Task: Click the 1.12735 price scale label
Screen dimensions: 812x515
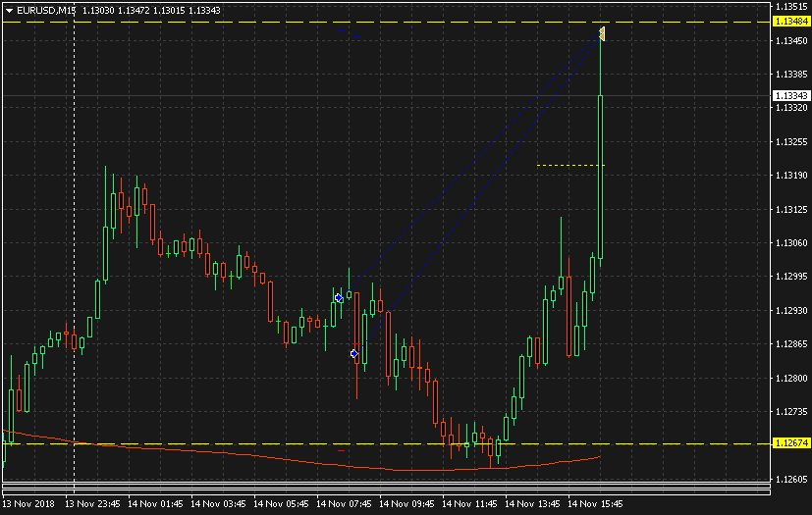Action: point(790,412)
